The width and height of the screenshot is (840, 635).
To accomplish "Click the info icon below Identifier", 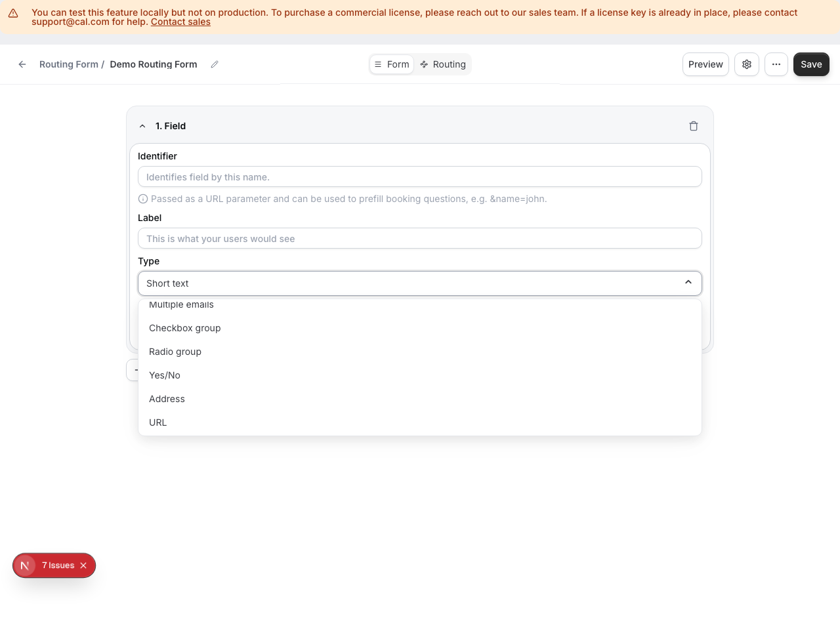I will click(143, 199).
